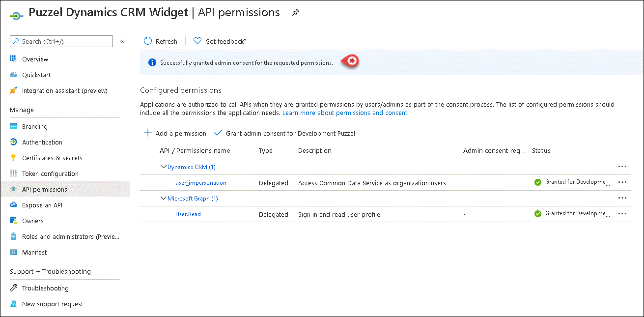Open the ellipsis menu for User.Read row
644x317 pixels.
[x=622, y=214]
